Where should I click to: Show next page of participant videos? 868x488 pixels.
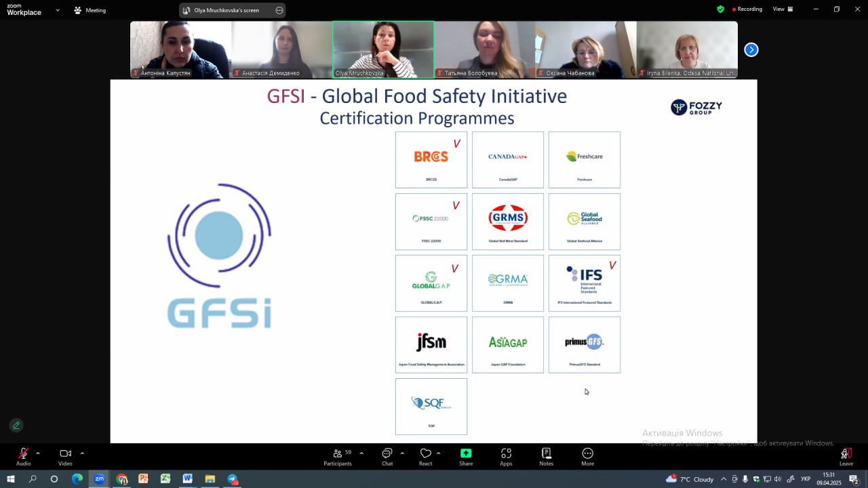tap(751, 49)
